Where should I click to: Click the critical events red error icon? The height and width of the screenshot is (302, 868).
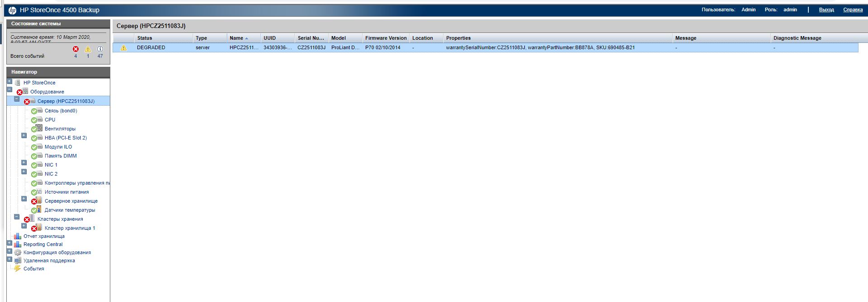75,49
